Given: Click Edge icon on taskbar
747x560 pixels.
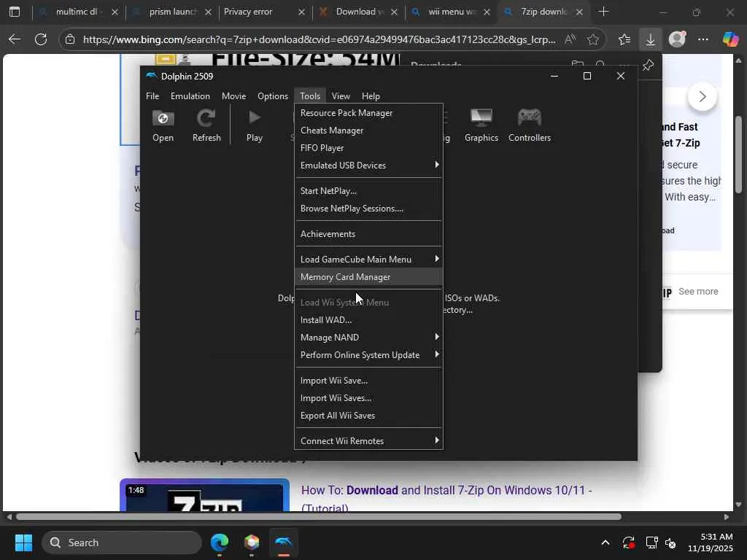Looking at the screenshot, I should pos(220,542).
